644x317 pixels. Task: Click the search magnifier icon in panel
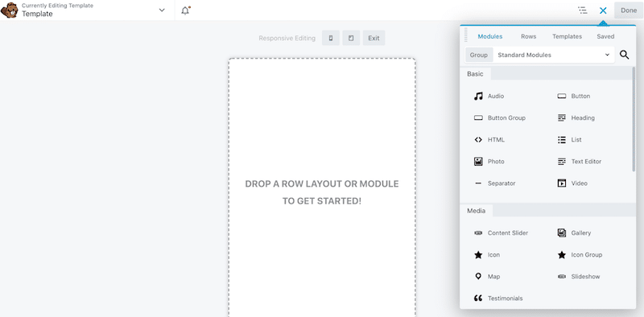click(625, 55)
